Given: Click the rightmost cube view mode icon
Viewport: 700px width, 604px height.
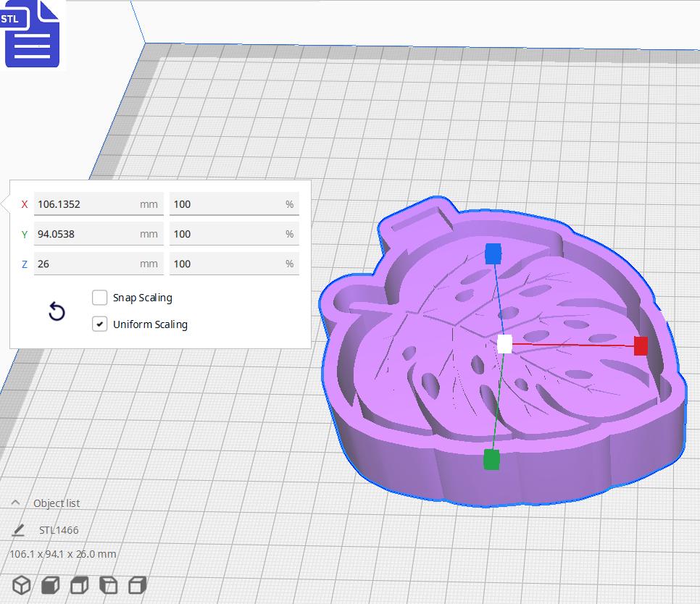Looking at the screenshot, I should tap(137, 585).
